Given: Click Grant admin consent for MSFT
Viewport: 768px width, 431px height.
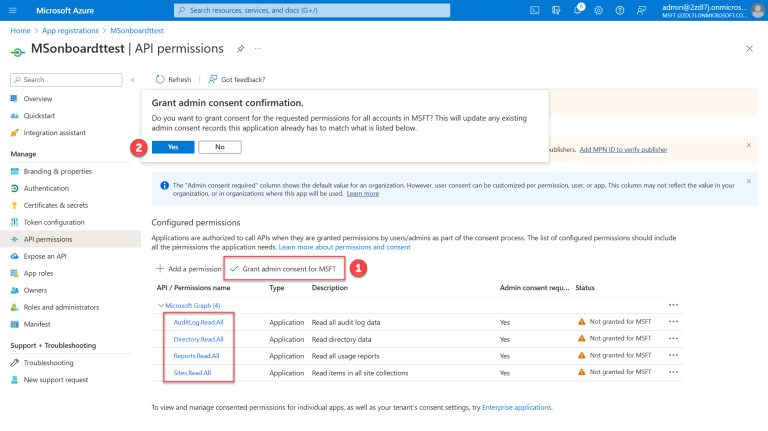Looking at the screenshot, I should pos(285,269).
